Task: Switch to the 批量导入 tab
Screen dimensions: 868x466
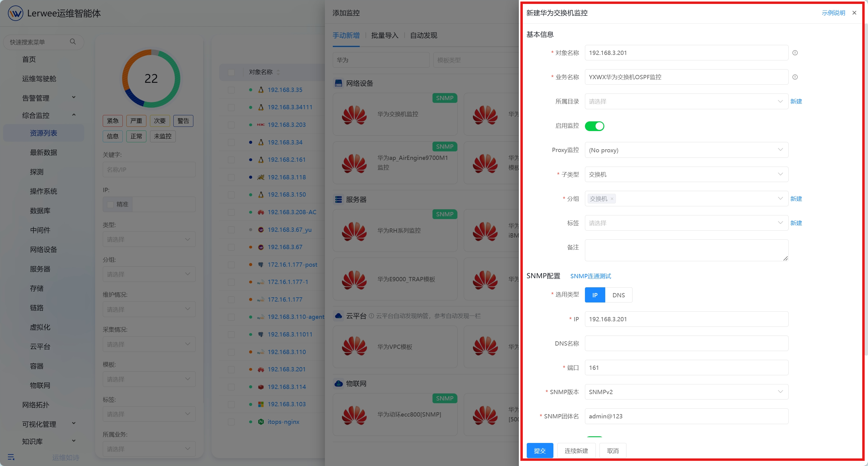Action: click(x=385, y=35)
